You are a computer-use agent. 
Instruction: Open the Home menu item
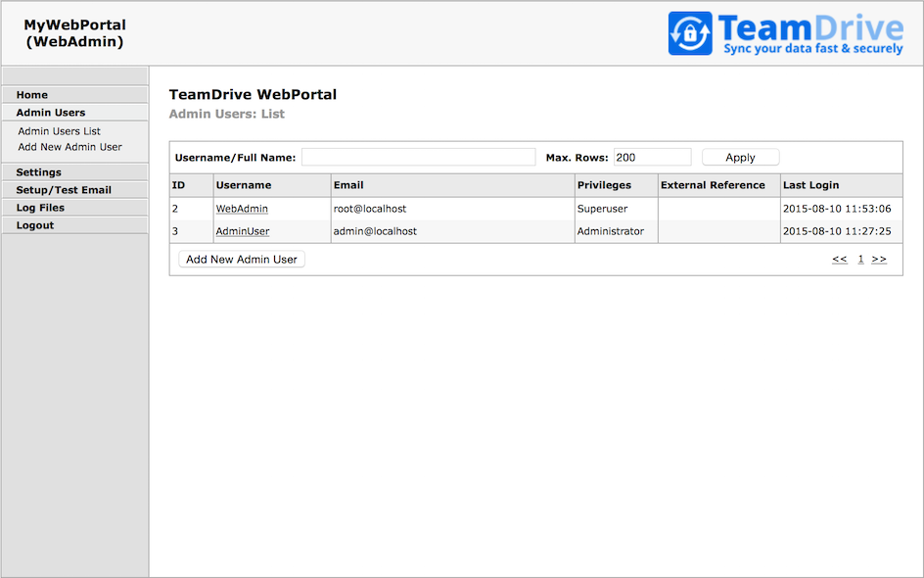click(74, 95)
